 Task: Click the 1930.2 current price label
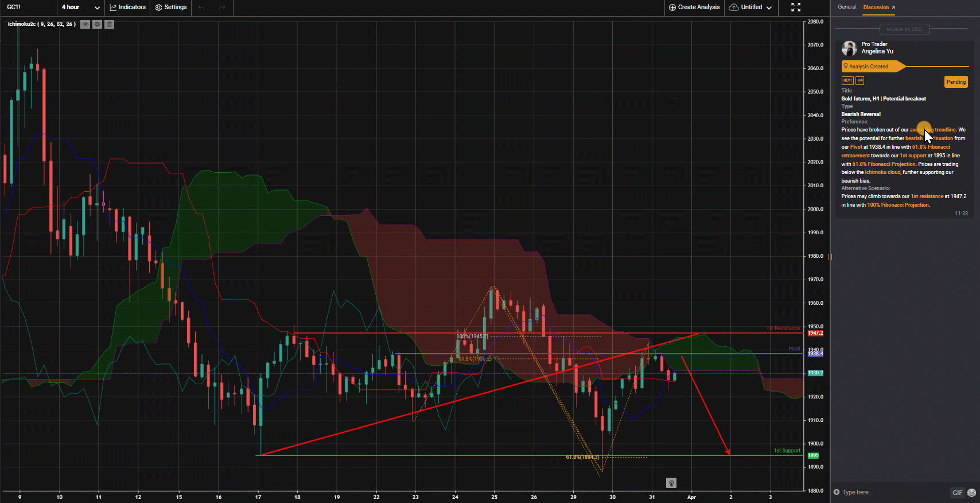[815, 373]
